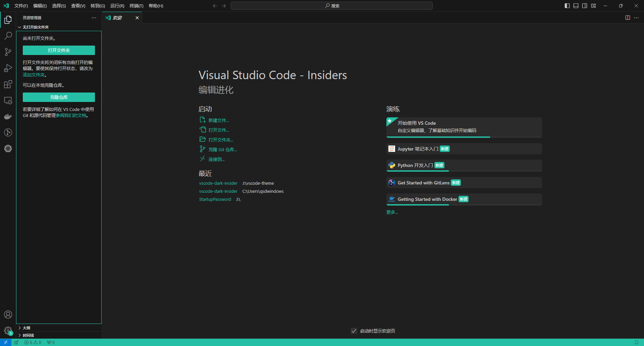Viewport: 644px width, 346px height.
Task: Click the VS Code logo in title bar
Action: [x=6, y=6]
